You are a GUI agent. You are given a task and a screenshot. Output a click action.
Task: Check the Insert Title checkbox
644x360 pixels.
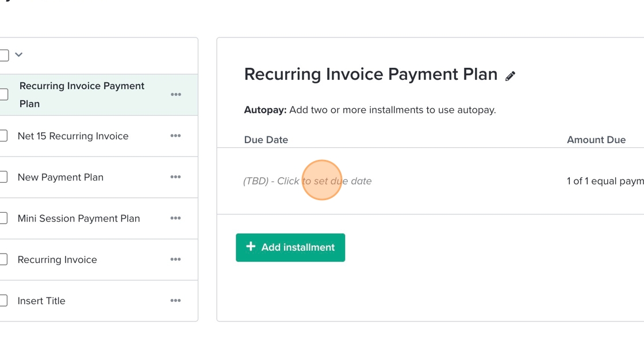(x=3, y=301)
